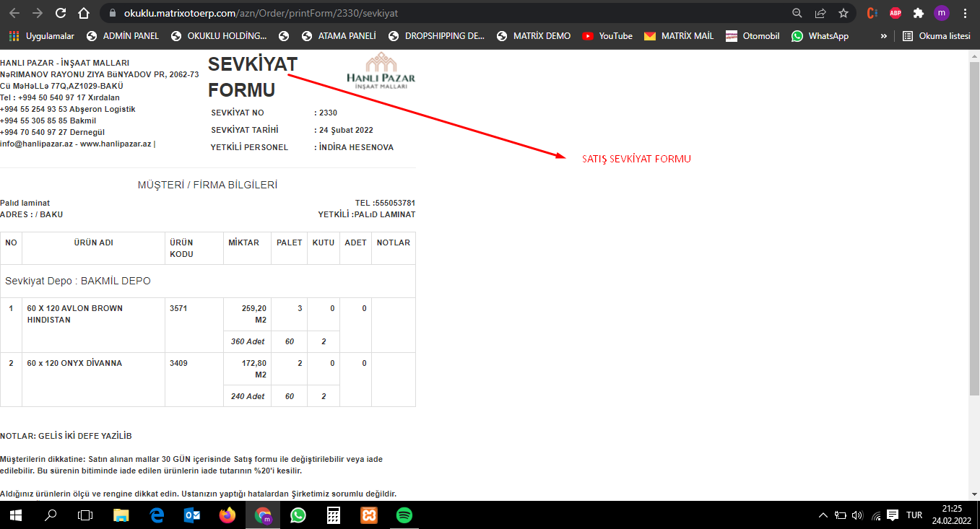
Task: Go to the browser home page
Action: coord(84,13)
